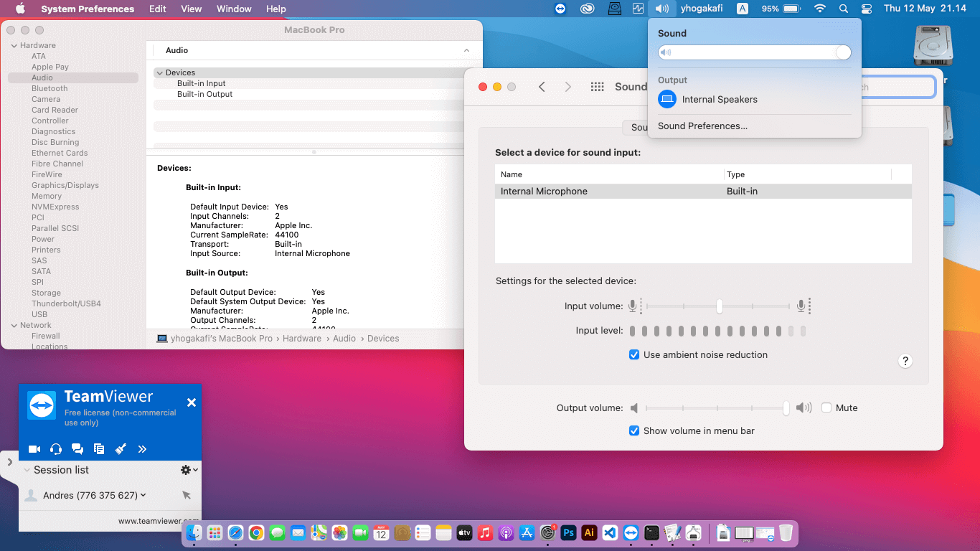Open Visual Studio Code from Dock
The width and height of the screenshot is (980, 551).
610,533
